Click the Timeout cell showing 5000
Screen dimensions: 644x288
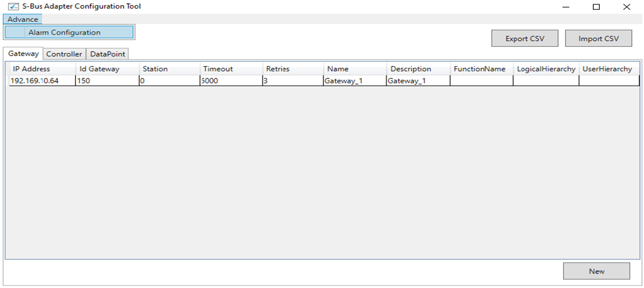[x=231, y=81]
